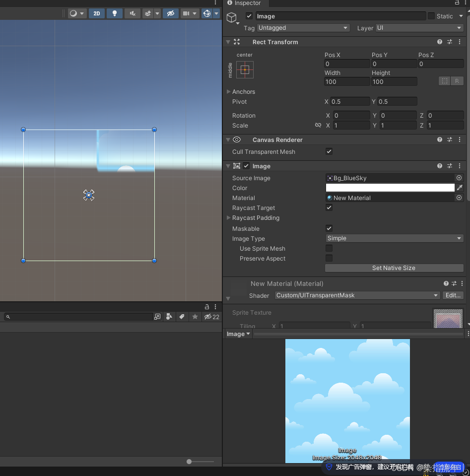
Task: Enable the Preserve Aspect checkbox
Action: tap(329, 258)
